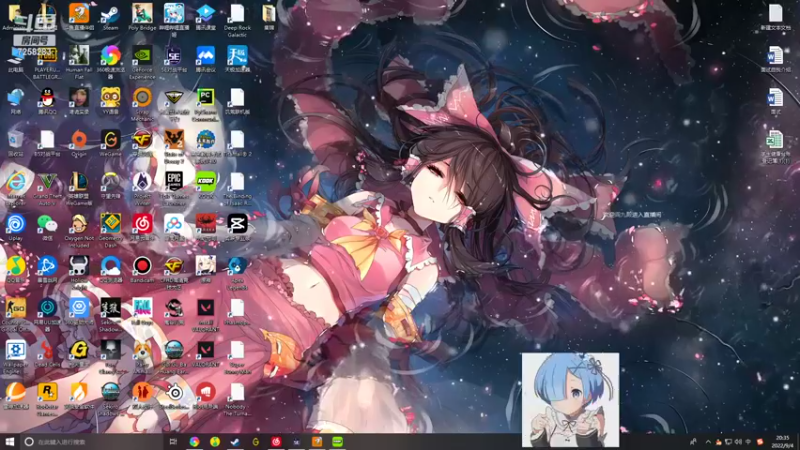Launch Tencent QQ penguin icon
This screenshot has height=450, width=800.
(47, 101)
